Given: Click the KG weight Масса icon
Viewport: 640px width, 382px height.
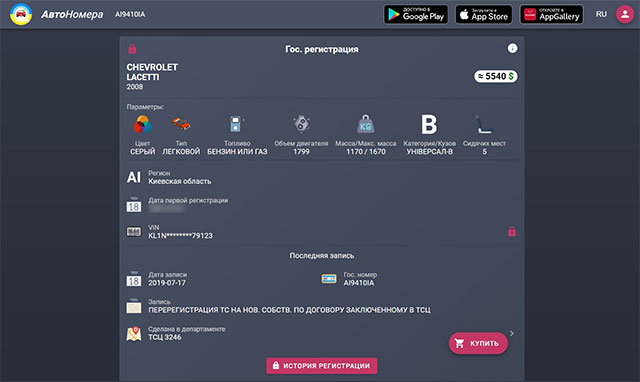Looking at the screenshot, I should click(x=366, y=124).
